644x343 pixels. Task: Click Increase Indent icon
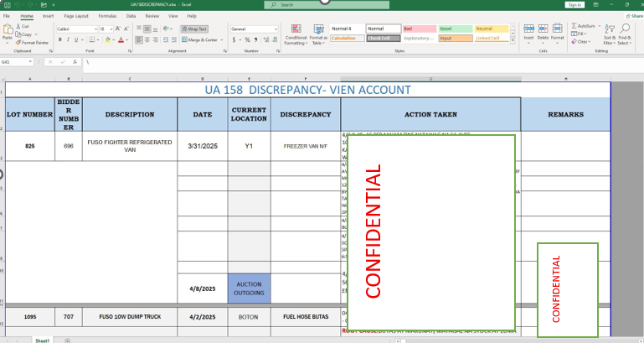pyautogui.click(x=173, y=40)
